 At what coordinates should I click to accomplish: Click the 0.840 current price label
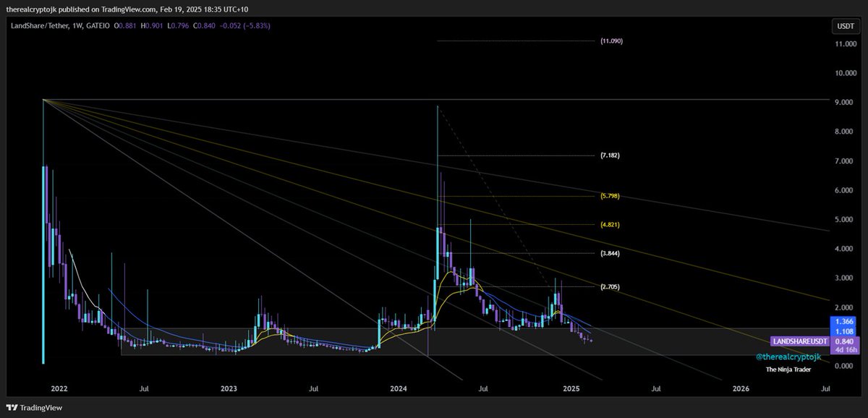[x=844, y=341]
